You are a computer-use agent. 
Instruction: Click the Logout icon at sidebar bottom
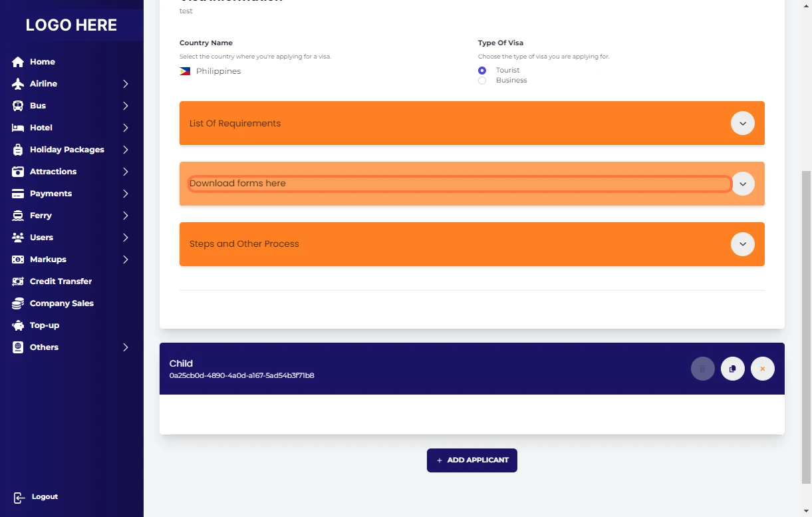pos(19,497)
